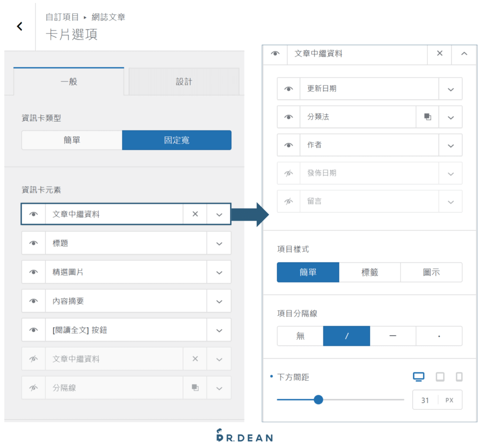Hide the 標題 element using its eye icon
The height and width of the screenshot is (448, 489).
coord(33,243)
